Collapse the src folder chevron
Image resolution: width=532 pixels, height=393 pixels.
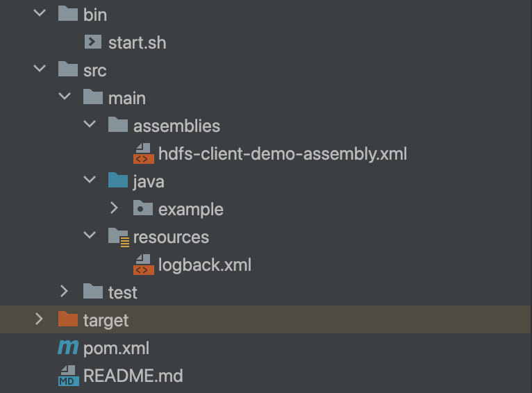(40, 69)
